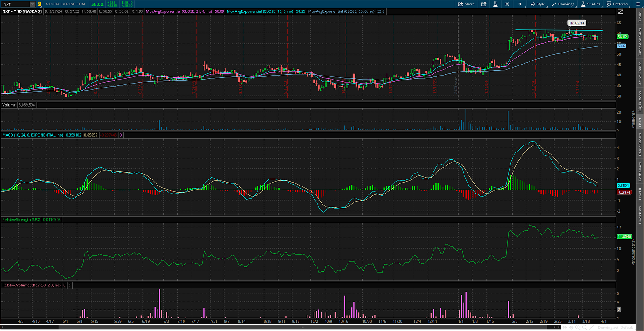644x331 pixels.
Task: Open the Level II sidebar tab
Action: coord(640,194)
